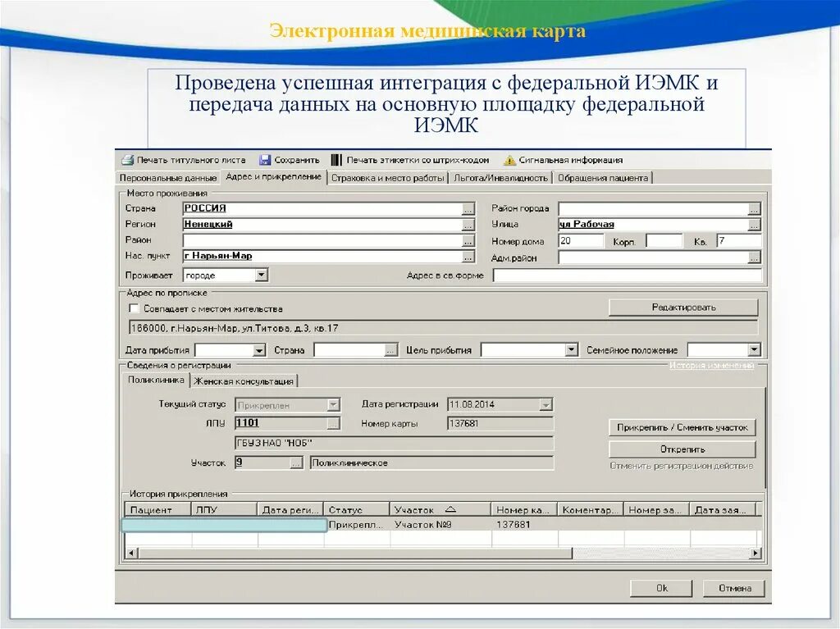
Task: Switch to Персональные данные tab
Action: (167, 178)
